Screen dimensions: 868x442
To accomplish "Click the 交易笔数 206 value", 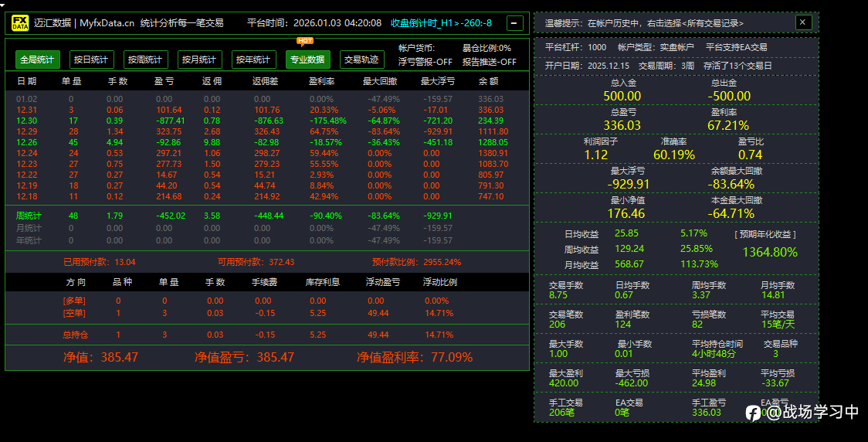I will (x=558, y=324).
